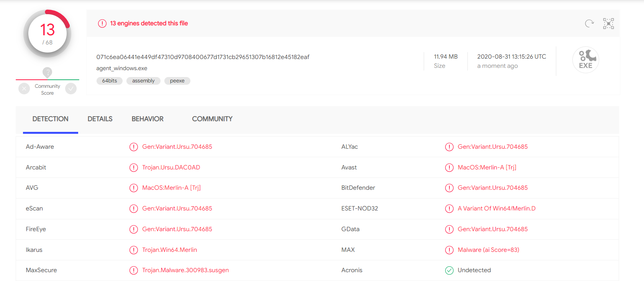Go to the COMMUNITY tab
Screen dimensions: 644x281
point(212,119)
